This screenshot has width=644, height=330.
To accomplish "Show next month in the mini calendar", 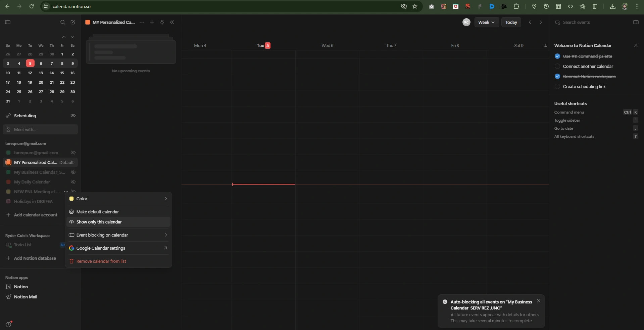I will [72, 37].
